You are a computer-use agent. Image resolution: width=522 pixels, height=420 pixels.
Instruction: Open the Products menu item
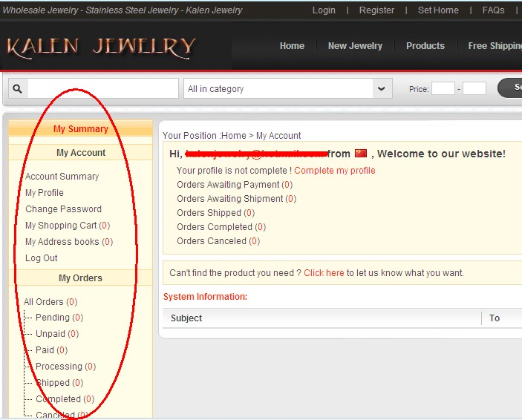[x=425, y=45]
